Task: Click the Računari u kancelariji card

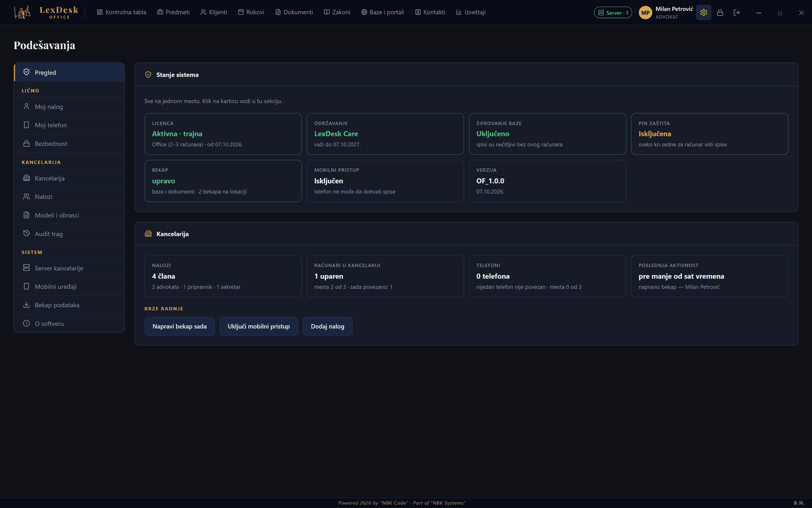Action: coord(385,276)
